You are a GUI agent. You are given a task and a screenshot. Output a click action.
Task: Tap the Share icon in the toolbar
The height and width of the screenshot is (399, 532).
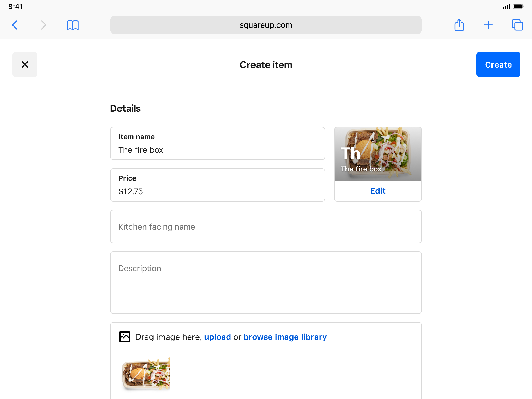459,25
